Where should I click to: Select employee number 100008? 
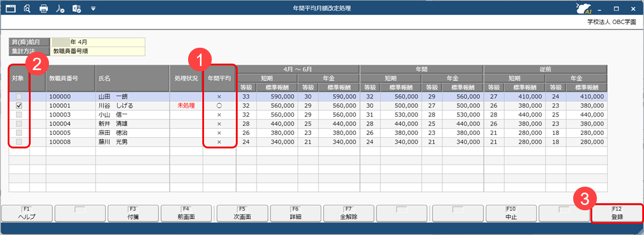pos(60,142)
